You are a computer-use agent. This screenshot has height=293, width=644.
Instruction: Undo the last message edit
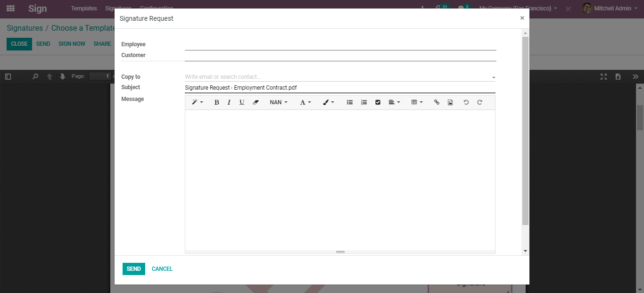click(466, 102)
